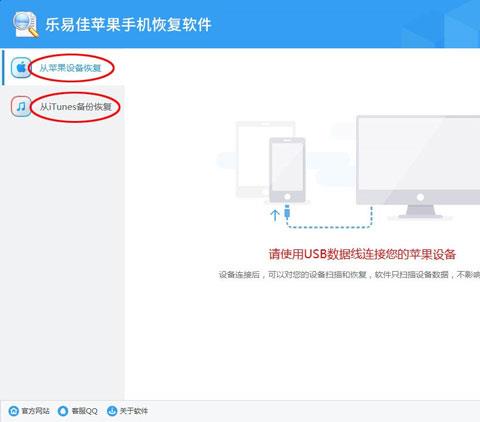Click the iTunes music note icon

(x=21, y=107)
